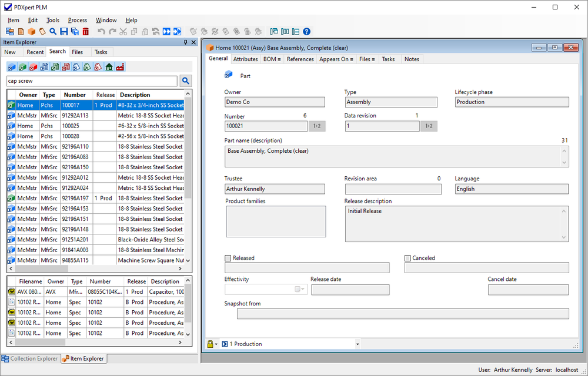Open the Effectivity date dropdown
Screen dimensions: 588x376
(x=304, y=290)
